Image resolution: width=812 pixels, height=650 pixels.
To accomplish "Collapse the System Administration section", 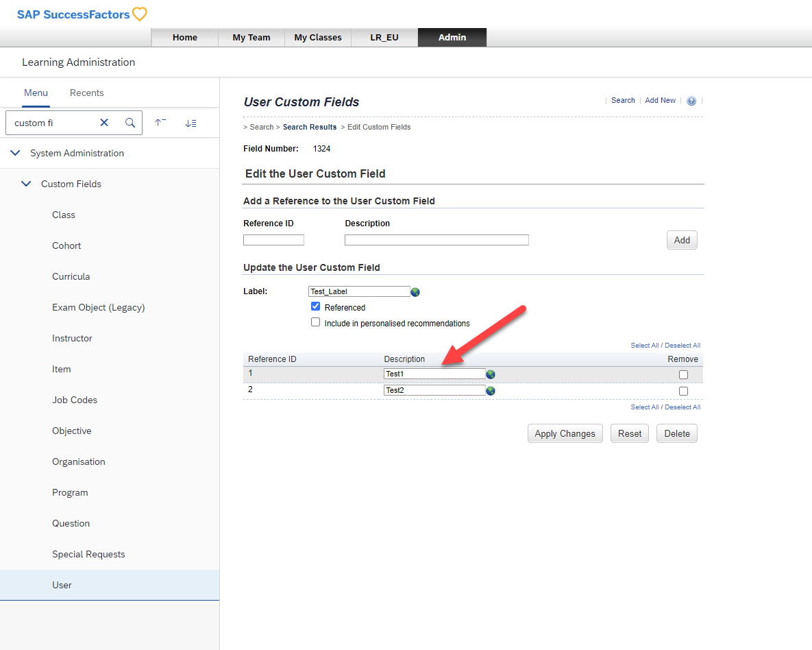I will 16,153.
